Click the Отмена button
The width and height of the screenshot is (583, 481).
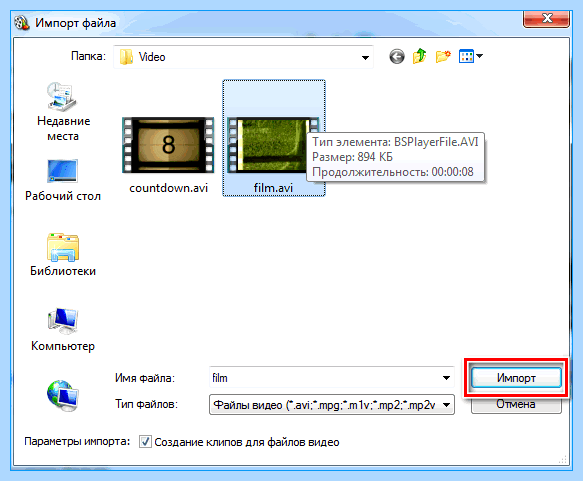tap(516, 404)
